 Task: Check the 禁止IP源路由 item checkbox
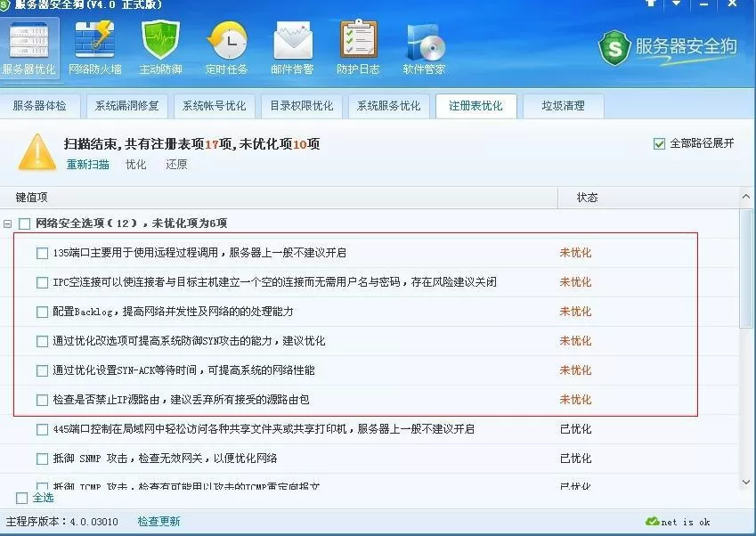click(43, 400)
